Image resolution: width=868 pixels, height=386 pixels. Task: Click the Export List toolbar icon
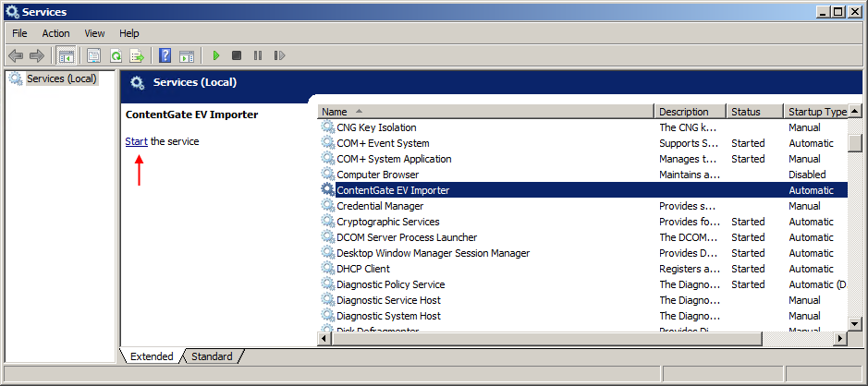[137, 56]
